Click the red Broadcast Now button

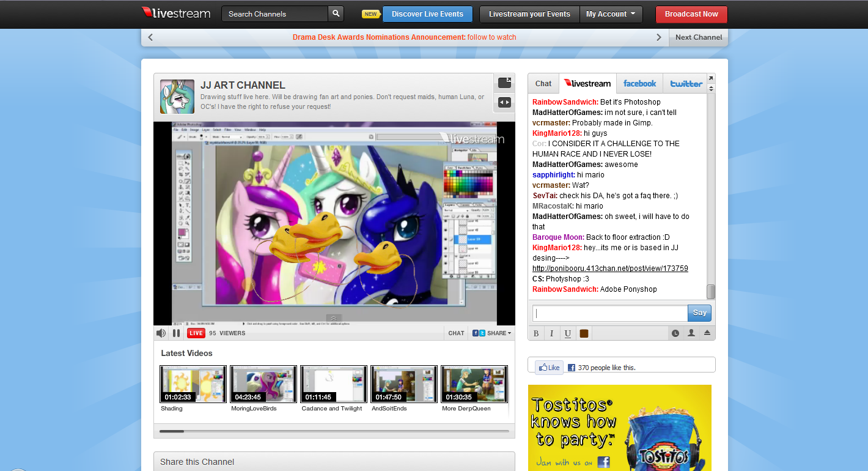(x=691, y=14)
